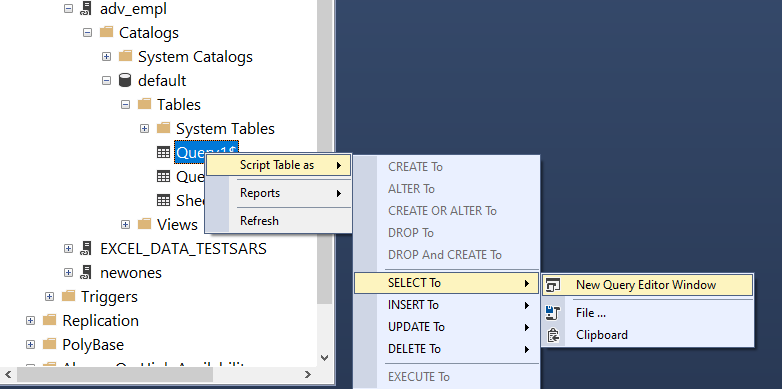
Task: Select the Replication tree item
Action: pos(100,320)
